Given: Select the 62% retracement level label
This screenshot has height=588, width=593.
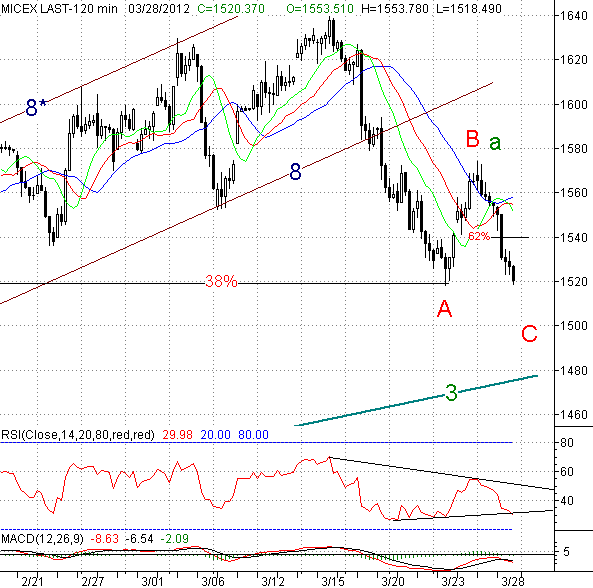Looking at the screenshot, I should pos(479,236).
